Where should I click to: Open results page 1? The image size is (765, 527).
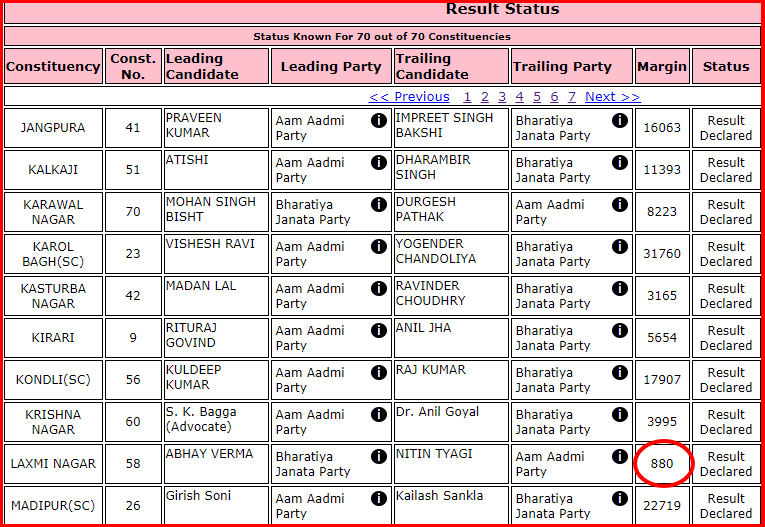[x=467, y=97]
